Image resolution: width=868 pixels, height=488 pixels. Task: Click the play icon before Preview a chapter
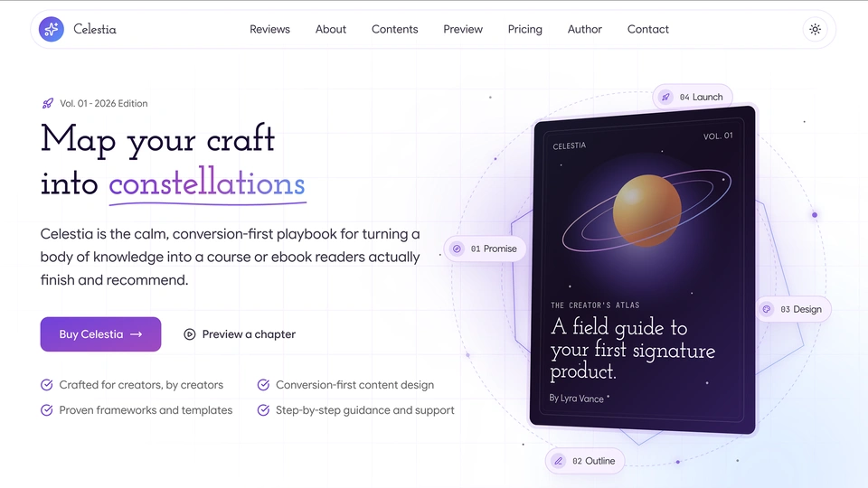[189, 334]
